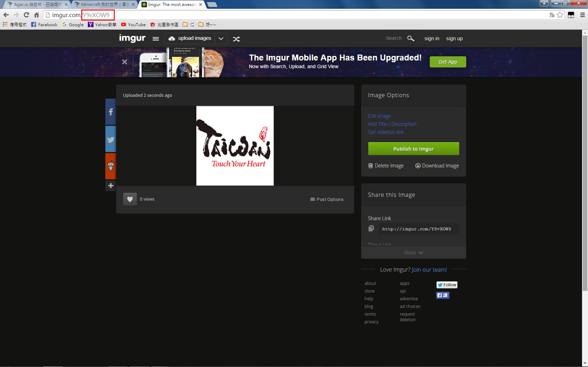
Task: Toggle the heart favorite button
Action: coord(130,199)
